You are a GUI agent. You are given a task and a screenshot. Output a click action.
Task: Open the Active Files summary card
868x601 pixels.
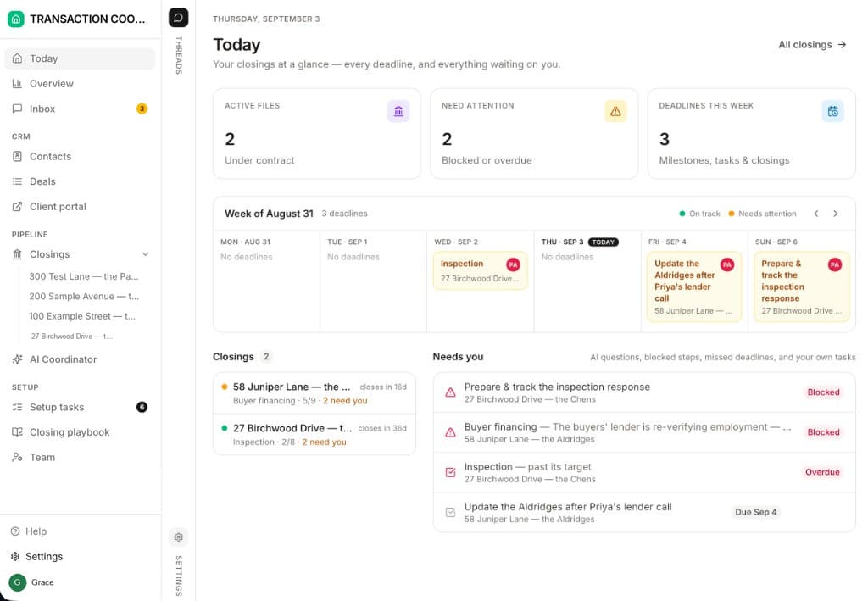[x=317, y=133]
